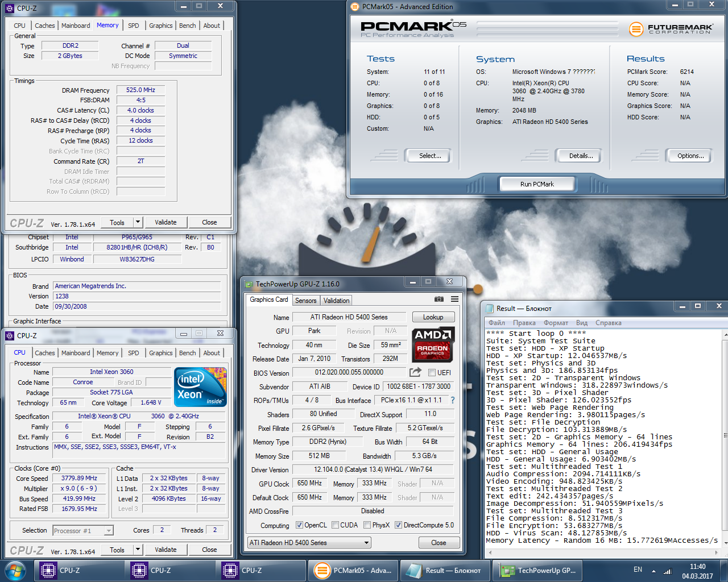Open Bench tab in lower CPU-Z window

point(187,353)
